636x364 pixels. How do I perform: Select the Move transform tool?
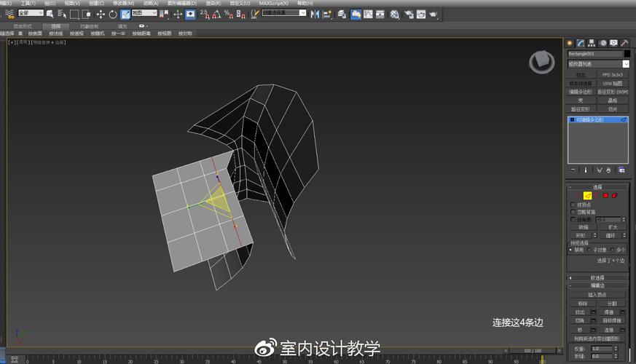pyautogui.click(x=101, y=14)
